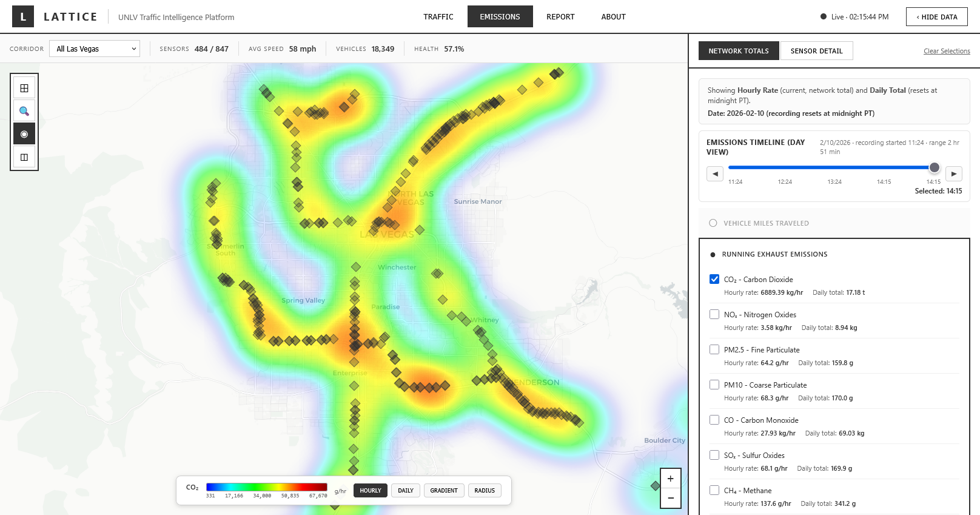This screenshot has width=980, height=515.
Task: Click sensor diamond marker near Boulder City
Action: 655,486
